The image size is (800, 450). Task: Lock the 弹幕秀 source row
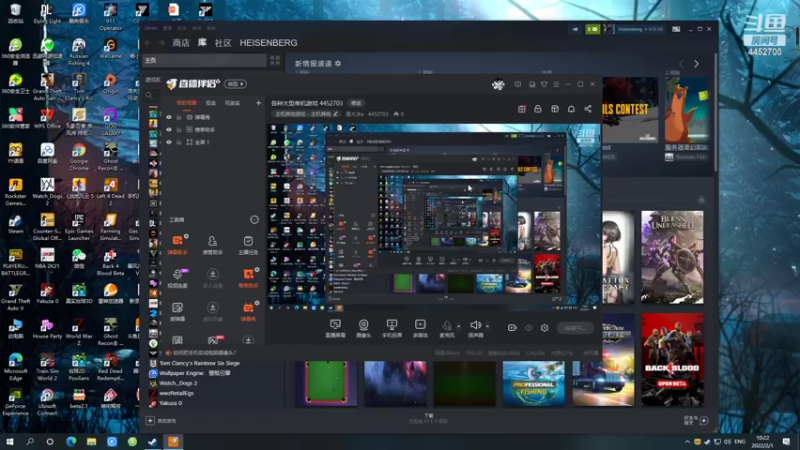pyautogui.click(x=179, y=117)
